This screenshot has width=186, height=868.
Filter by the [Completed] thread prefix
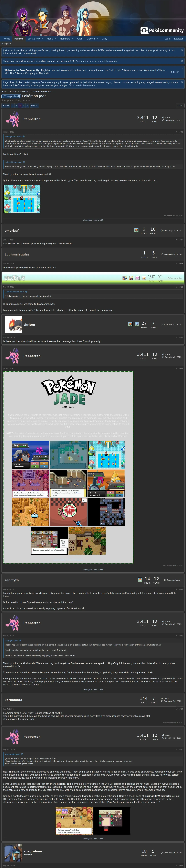[11, 96]
